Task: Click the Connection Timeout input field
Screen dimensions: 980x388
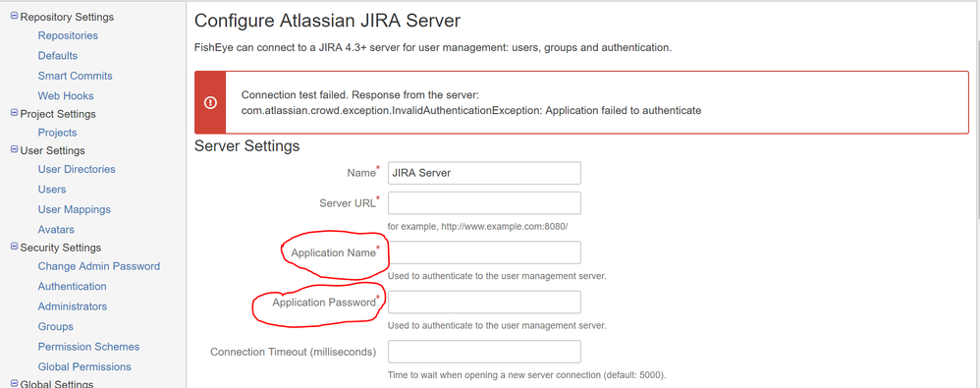Action: pyautogui.click(x=484, y=351)
